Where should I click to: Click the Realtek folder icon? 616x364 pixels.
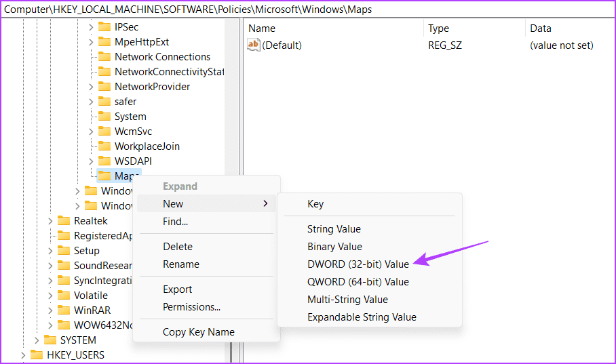coord(64,221)
